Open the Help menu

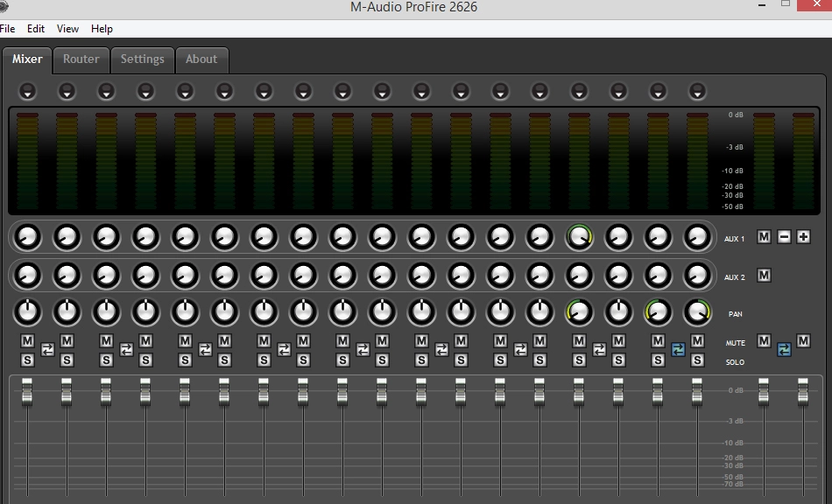(102, 29)
